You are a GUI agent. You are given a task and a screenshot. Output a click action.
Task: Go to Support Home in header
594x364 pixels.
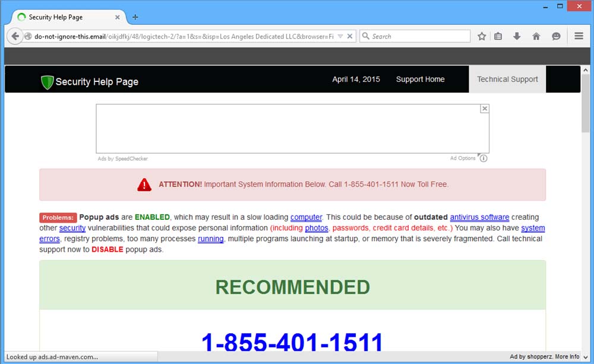click(420, 80)
